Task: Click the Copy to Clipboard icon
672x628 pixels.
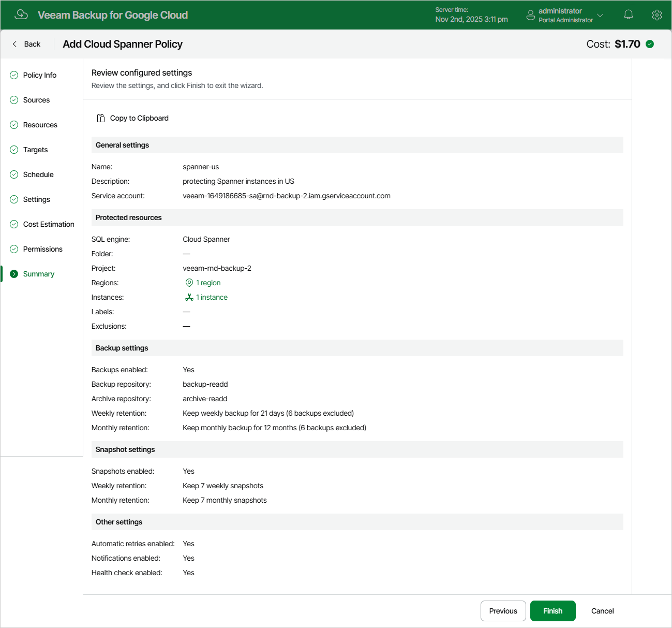Action: pyautogui.click(x=101, y=118)
